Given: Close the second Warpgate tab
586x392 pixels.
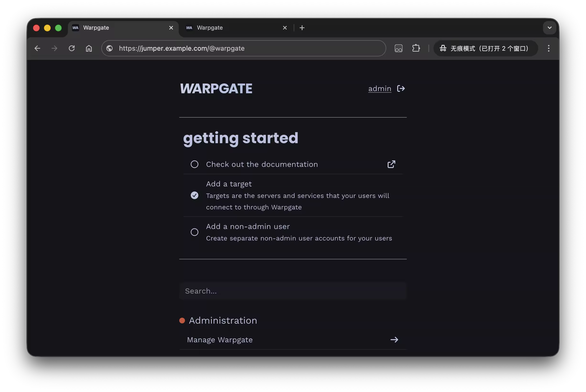Looking at the screenshot, I should point(285,28).
